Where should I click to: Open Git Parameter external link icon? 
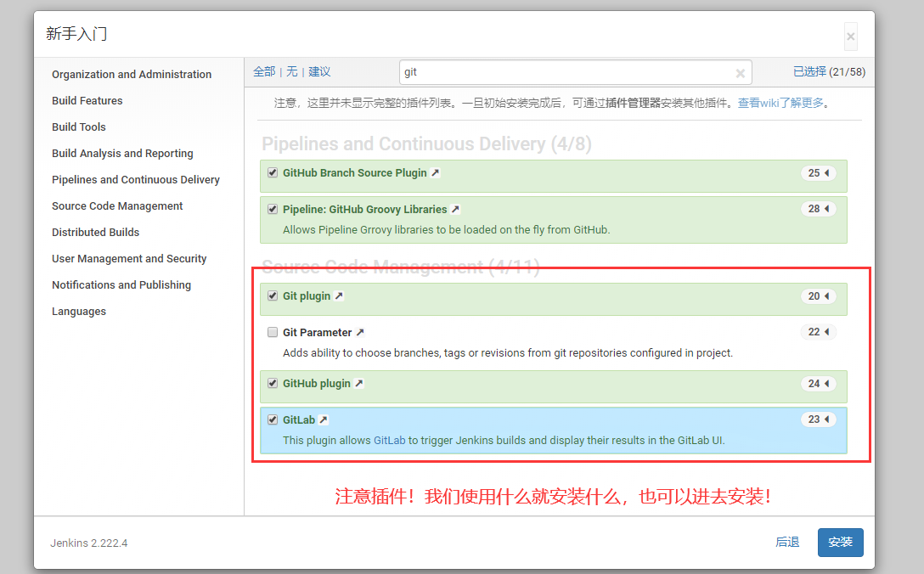(x=360, y=332)
